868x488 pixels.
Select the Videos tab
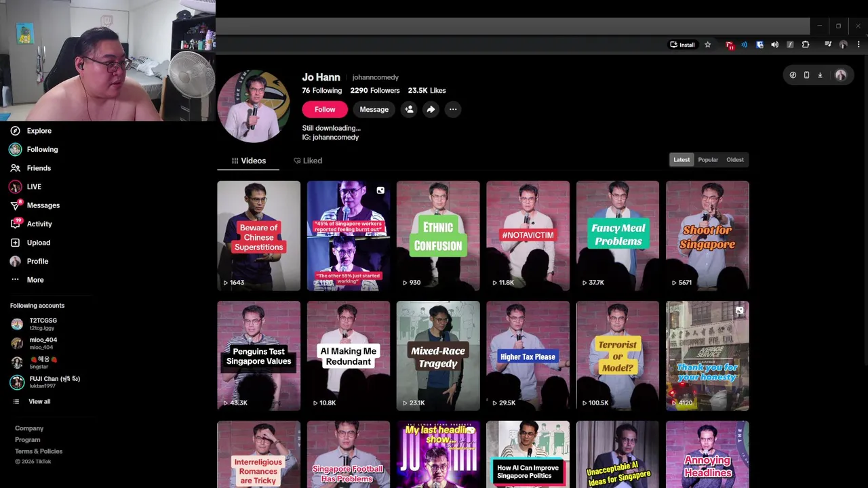(249, 161)
